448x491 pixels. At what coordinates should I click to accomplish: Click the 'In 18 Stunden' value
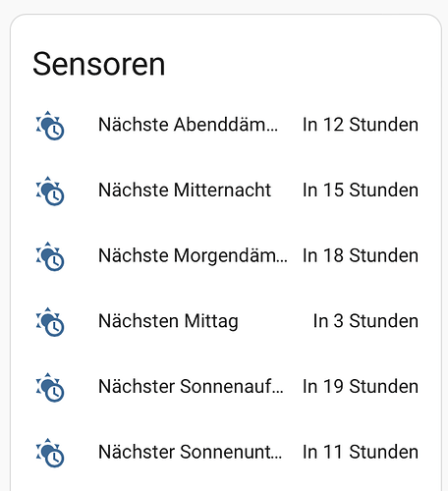point(361,255)
